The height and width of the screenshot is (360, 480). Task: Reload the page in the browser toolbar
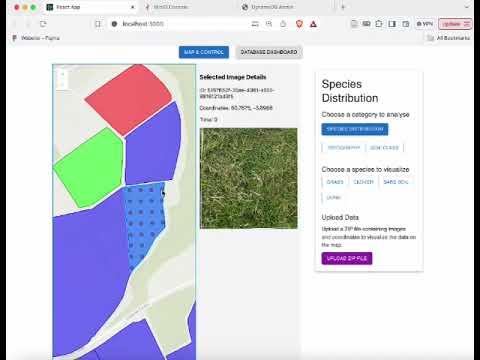coord(43,24)
